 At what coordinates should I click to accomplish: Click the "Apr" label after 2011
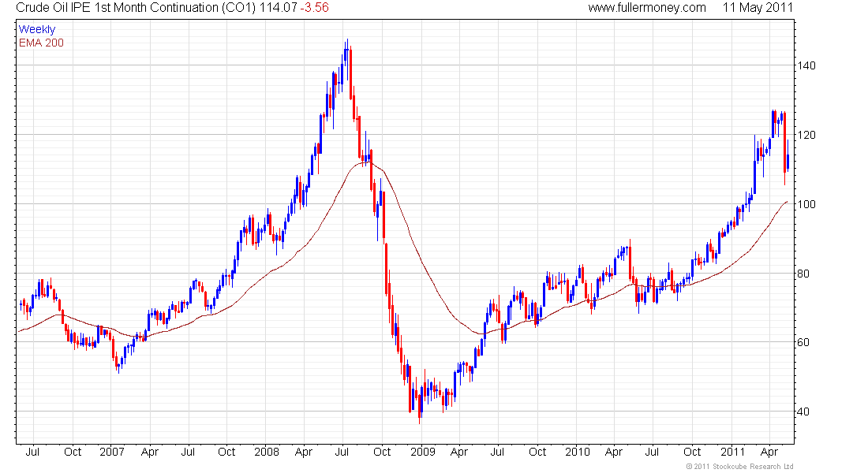click(769, 452)
